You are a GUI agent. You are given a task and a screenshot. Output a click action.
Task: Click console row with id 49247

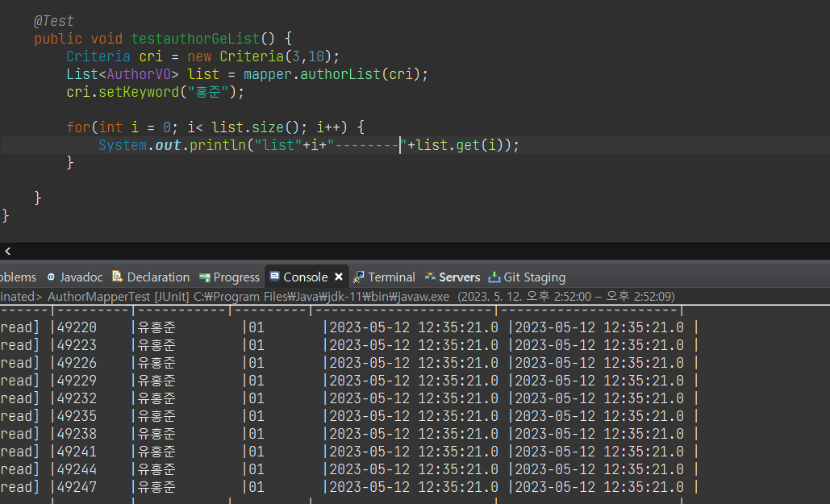pyautogui.click(x=348, y=487)
